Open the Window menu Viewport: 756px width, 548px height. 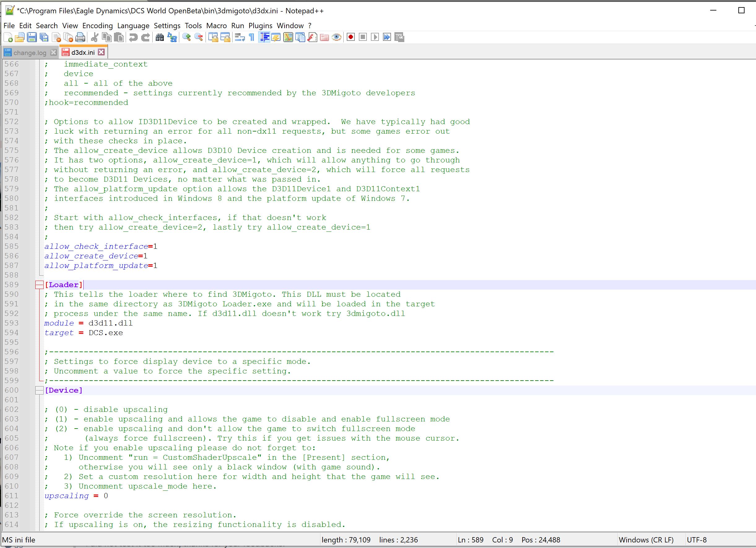tap(290, 26)
